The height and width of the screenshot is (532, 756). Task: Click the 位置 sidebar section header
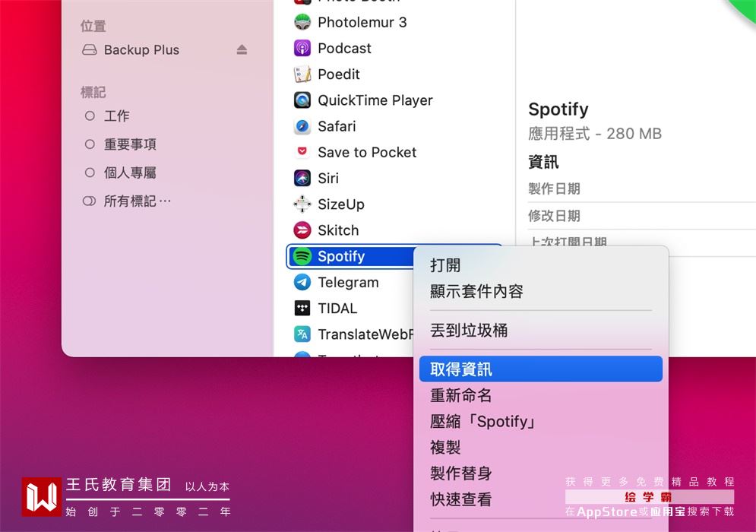pyautogui.click(x=93, y=26)
